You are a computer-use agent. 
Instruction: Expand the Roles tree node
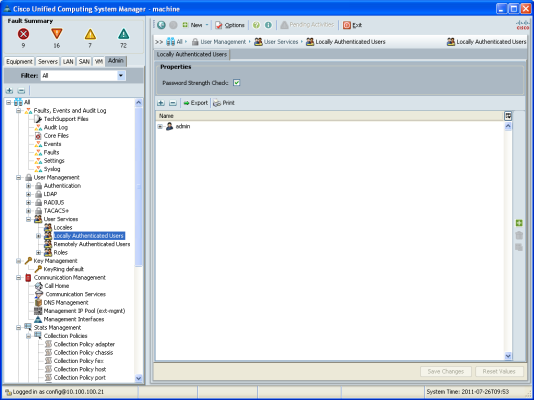pos(38,253)
